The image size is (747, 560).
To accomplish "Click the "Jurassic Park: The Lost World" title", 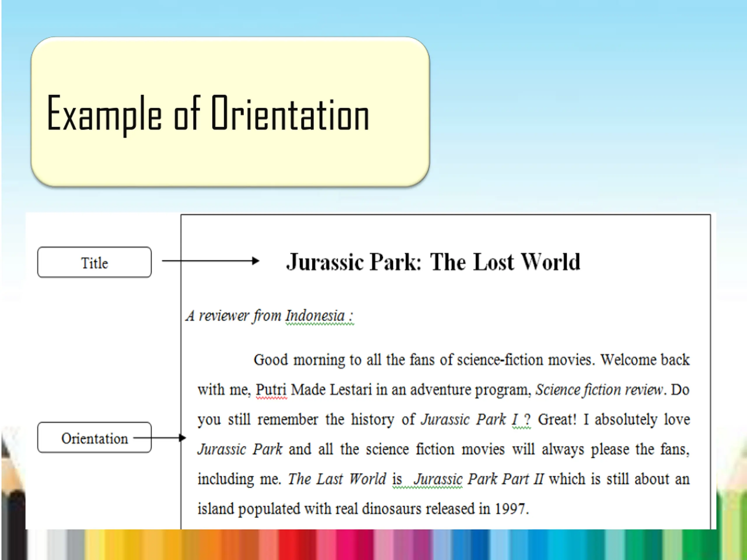I will coord(433,262).
